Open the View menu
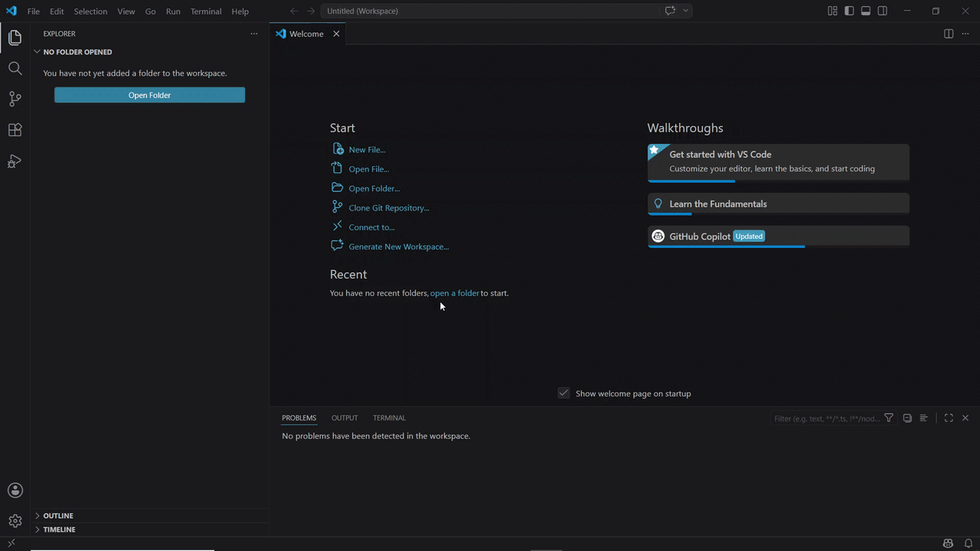 click(x=126, y=11)
